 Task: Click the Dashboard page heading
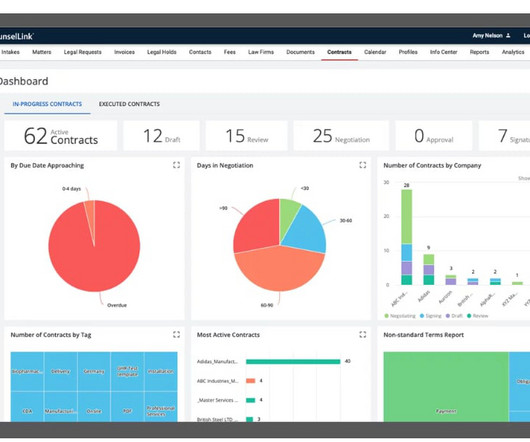click(x=24, y=81)
